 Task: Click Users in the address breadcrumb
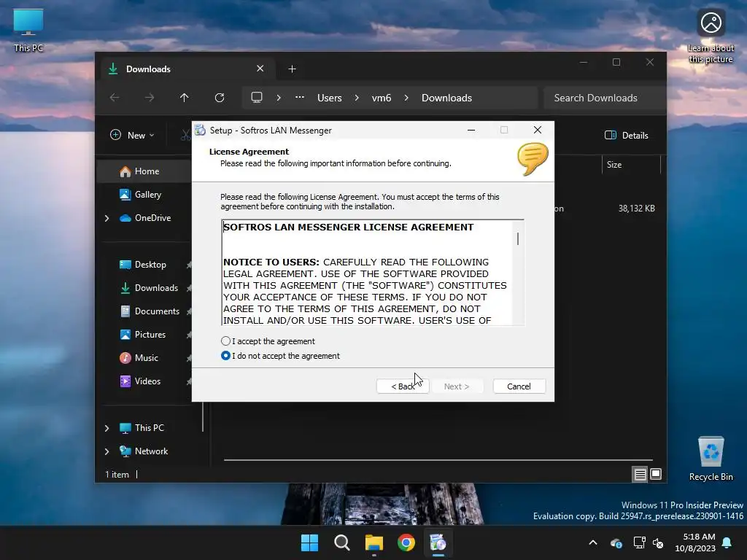pyautogui.click(x=329, y=98)
